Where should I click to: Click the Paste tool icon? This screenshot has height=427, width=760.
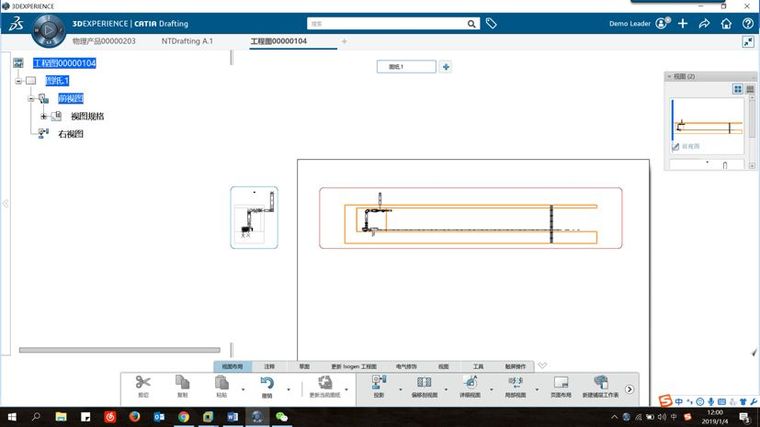[x=222, y=387]
